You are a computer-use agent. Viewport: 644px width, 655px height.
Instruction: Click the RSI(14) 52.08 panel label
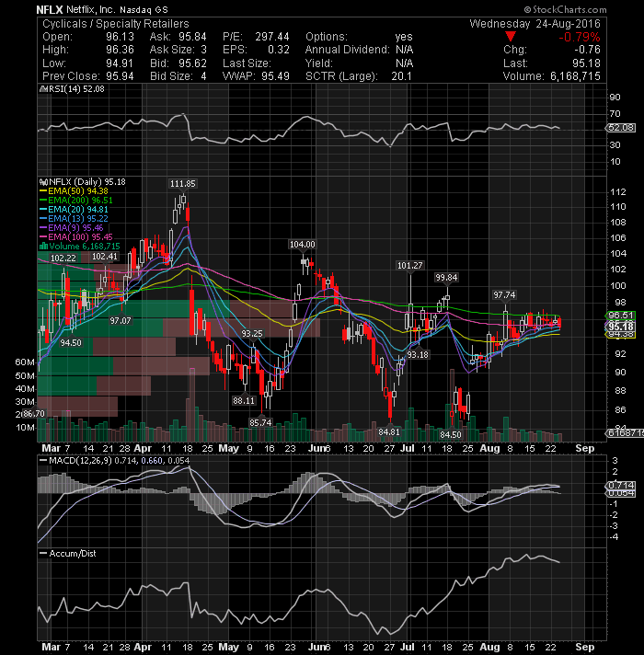click(75, 89)
